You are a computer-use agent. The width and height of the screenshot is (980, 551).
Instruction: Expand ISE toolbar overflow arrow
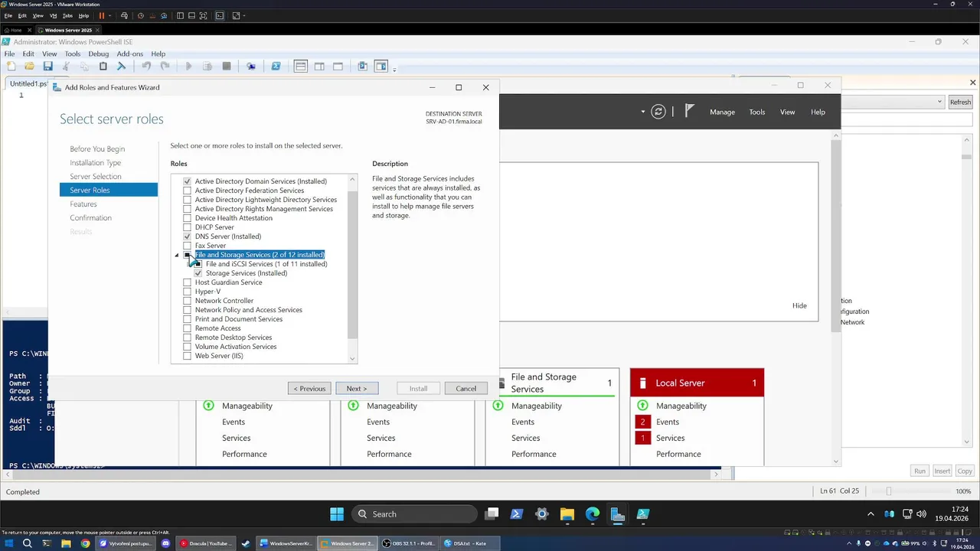pyautogui.click(x=394, y=69)
